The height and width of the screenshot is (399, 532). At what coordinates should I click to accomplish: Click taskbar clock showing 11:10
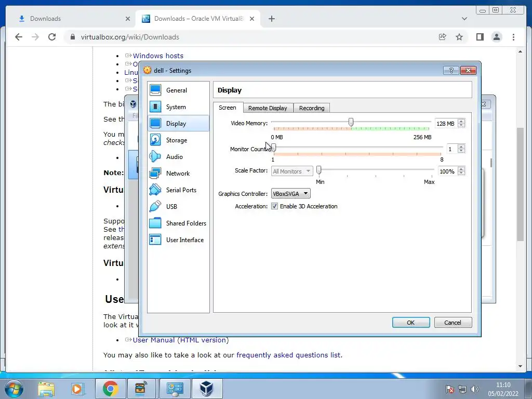tap(503, 389)
